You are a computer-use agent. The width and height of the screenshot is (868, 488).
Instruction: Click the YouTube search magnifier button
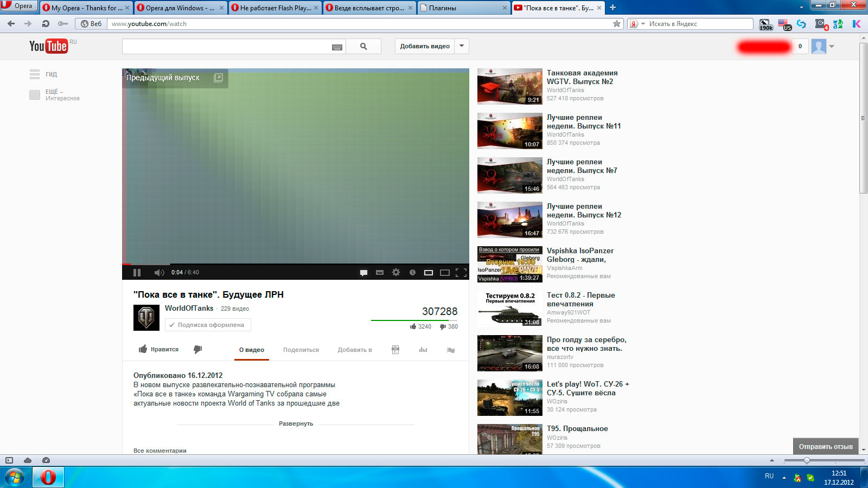(x=363, y=47)
